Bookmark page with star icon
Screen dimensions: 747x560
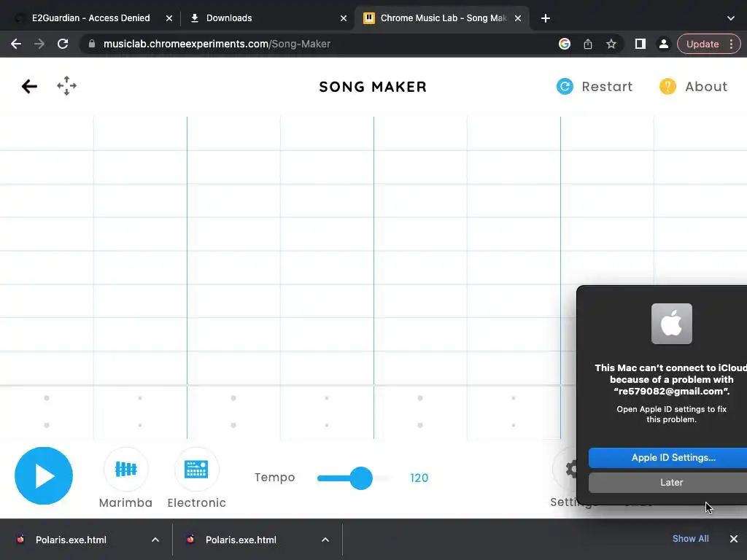(x=611, y=44)
